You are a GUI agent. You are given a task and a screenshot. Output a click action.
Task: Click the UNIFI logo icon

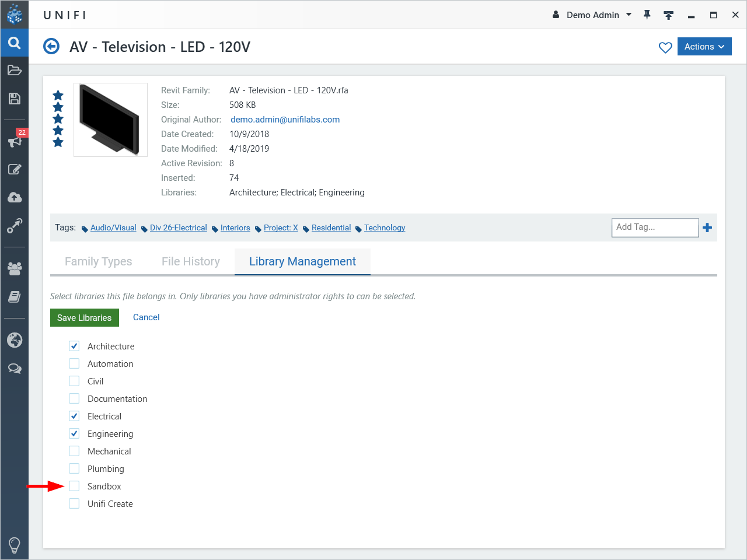click(15, 15)
